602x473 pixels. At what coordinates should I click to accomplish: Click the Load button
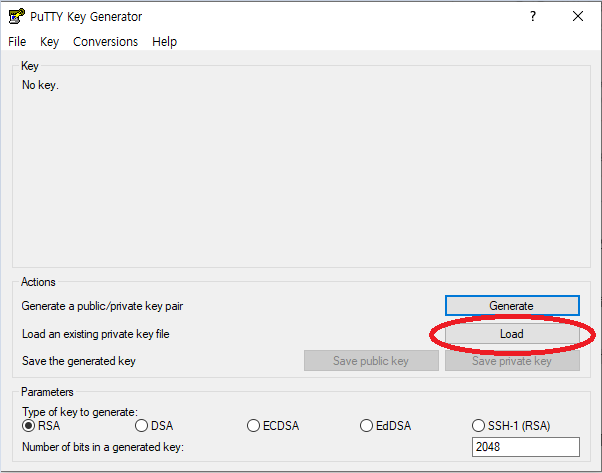(x=512, y=334)
